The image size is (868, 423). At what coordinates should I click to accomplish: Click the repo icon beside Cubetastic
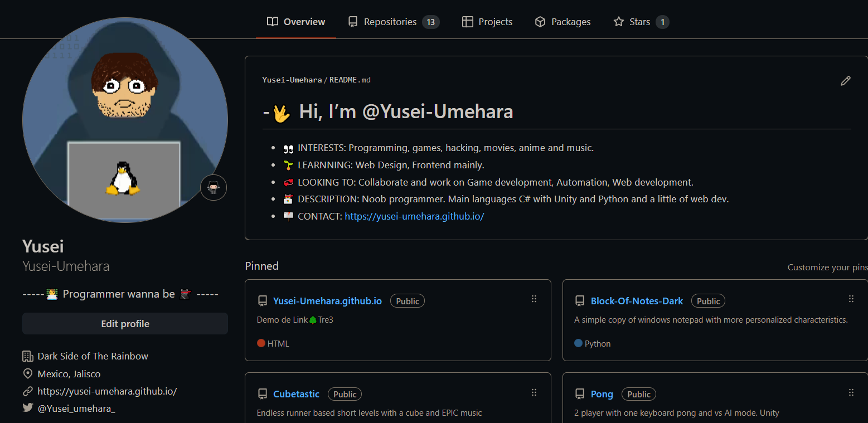pyautogui.click(x=262, y=394)
